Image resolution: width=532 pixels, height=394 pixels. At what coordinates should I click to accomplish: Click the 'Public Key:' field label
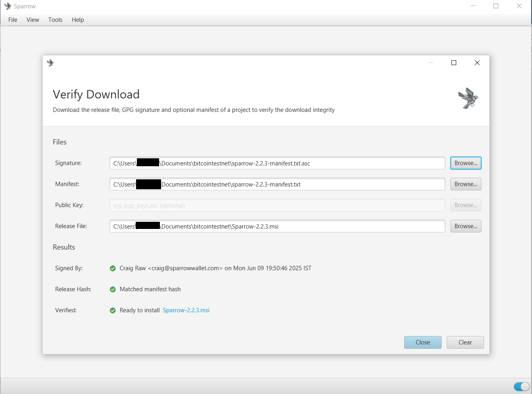pos(69,205)
